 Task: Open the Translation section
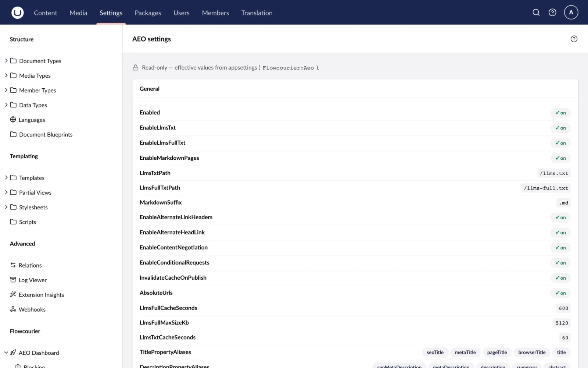pyautogui.click(x=257, y=13)
